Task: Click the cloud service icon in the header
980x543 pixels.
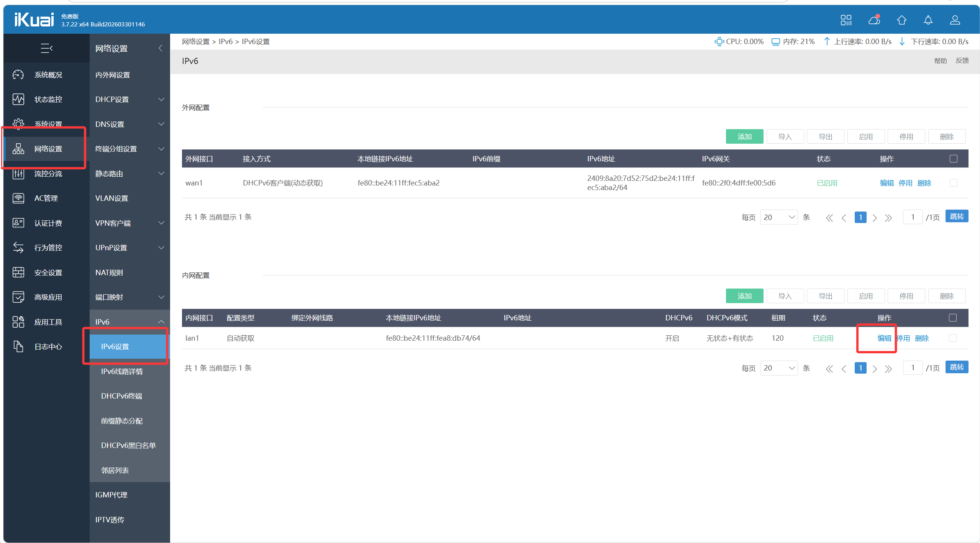Action: [874, 20]
